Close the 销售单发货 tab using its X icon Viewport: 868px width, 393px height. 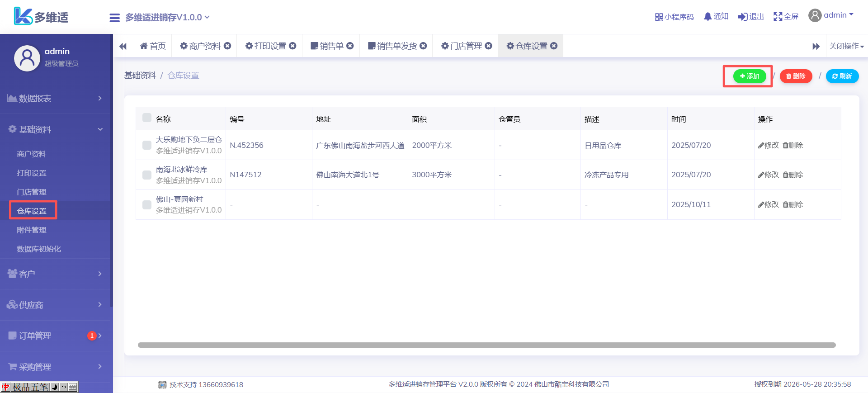[423, 46]
